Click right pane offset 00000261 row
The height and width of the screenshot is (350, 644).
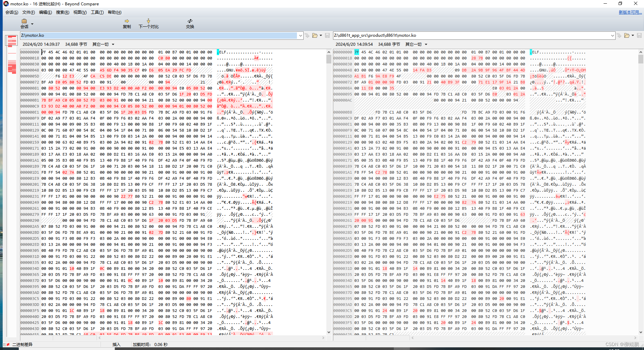coord(460,220)
